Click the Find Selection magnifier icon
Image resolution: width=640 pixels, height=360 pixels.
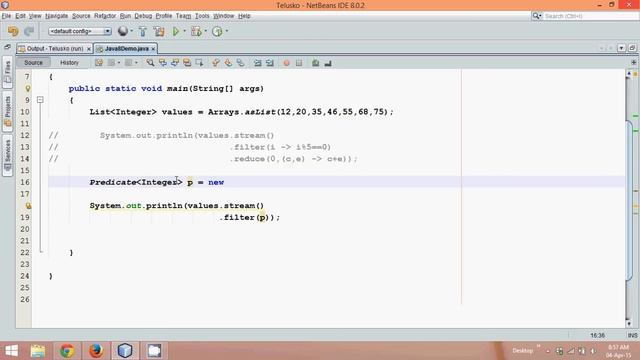[150, 63]
